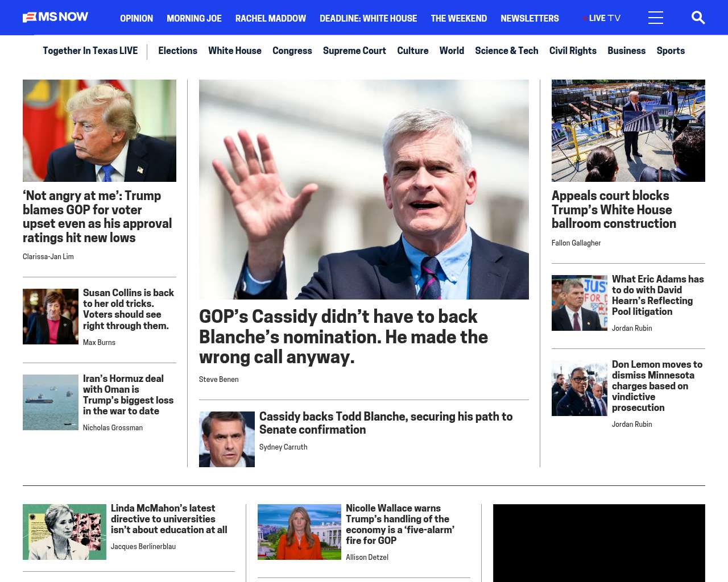Go to Sports topic

point(671,51)
